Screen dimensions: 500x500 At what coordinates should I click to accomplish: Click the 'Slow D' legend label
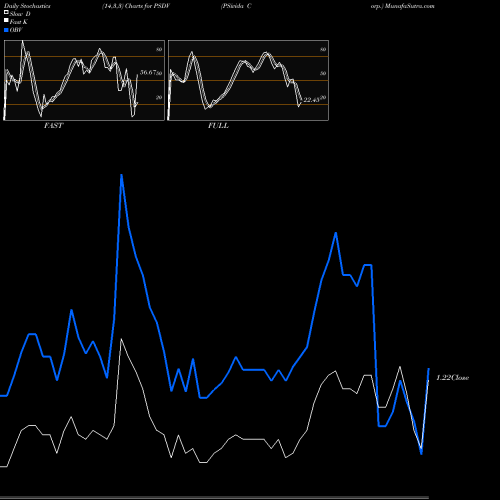pyautogui.click(x=20, y=14)
